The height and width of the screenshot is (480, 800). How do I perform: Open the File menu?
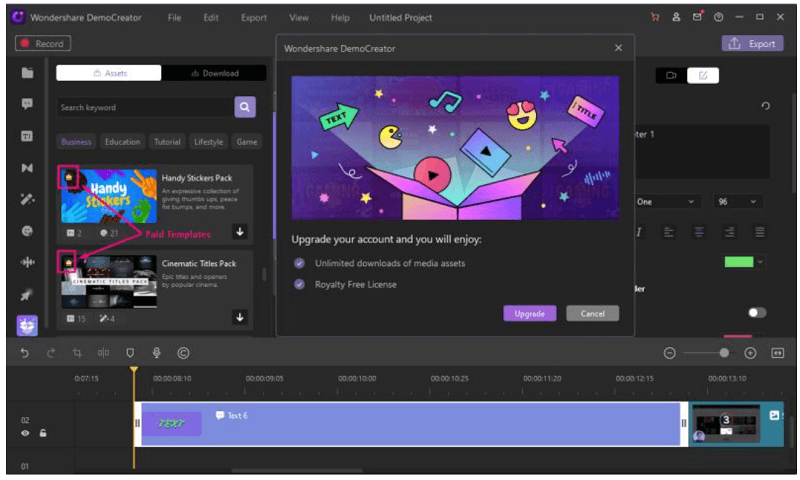tap(174, 17)
